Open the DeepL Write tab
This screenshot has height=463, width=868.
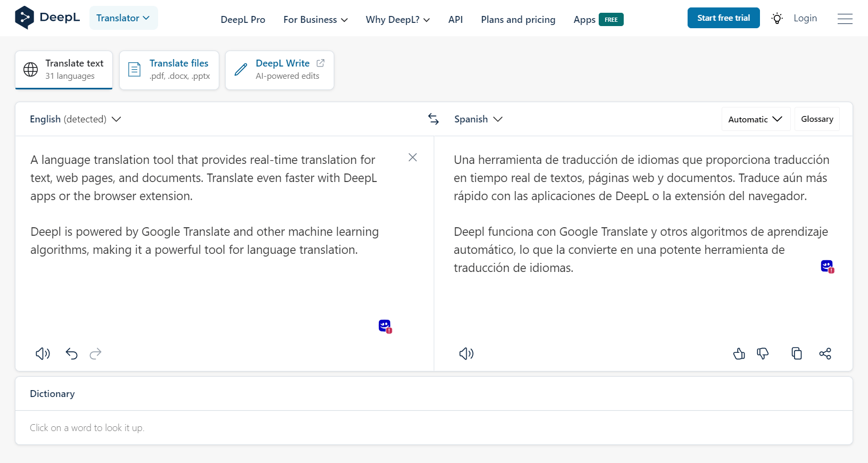pyautogui.click(x=279, y=70)
